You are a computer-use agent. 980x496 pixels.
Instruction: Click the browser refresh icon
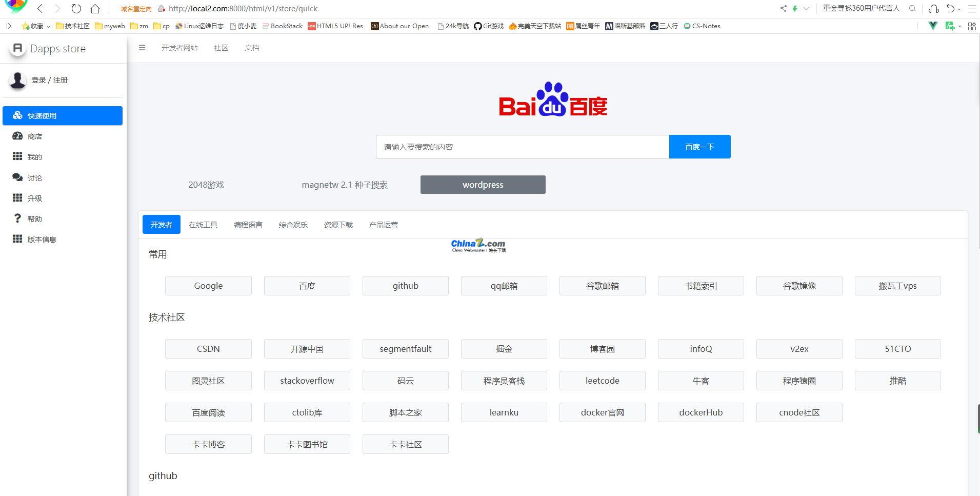(76, 8)
